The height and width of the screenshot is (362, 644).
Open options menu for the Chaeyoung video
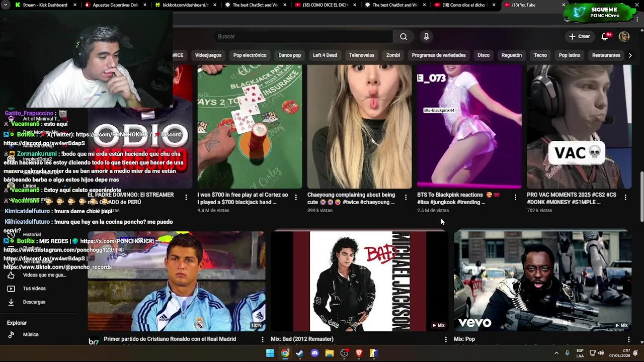(406, 198)
